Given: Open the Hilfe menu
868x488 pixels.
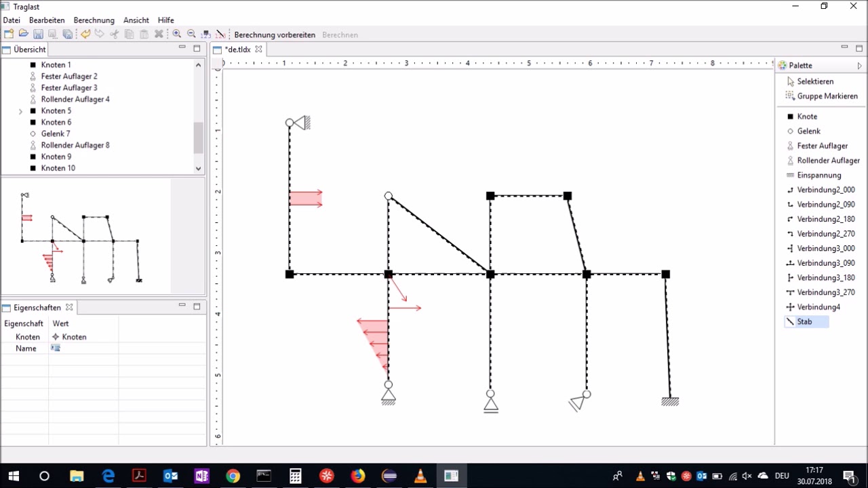Looking at the screenshot, I should click(x=165, y=20).
